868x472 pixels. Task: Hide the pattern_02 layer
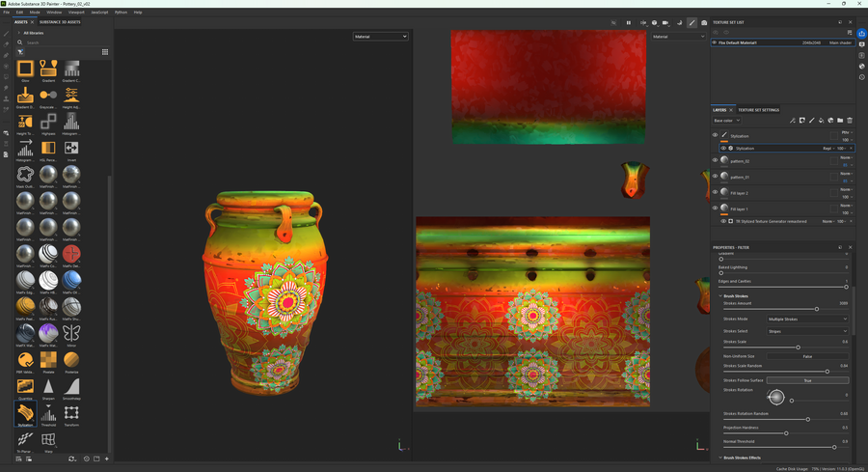[x=715, y=160]
